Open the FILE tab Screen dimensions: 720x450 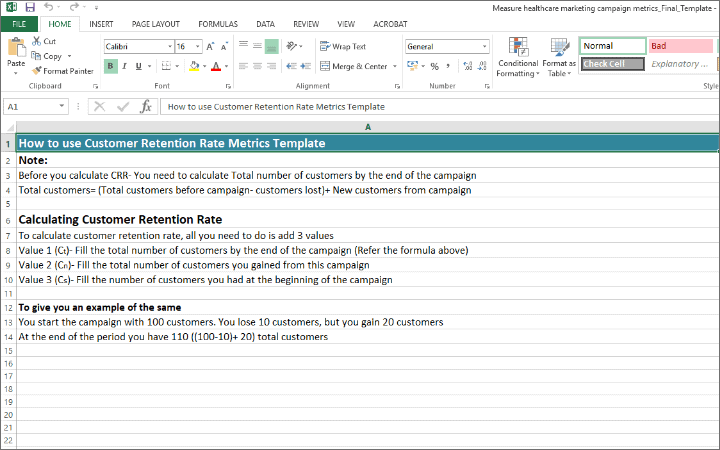coord(19,23)
